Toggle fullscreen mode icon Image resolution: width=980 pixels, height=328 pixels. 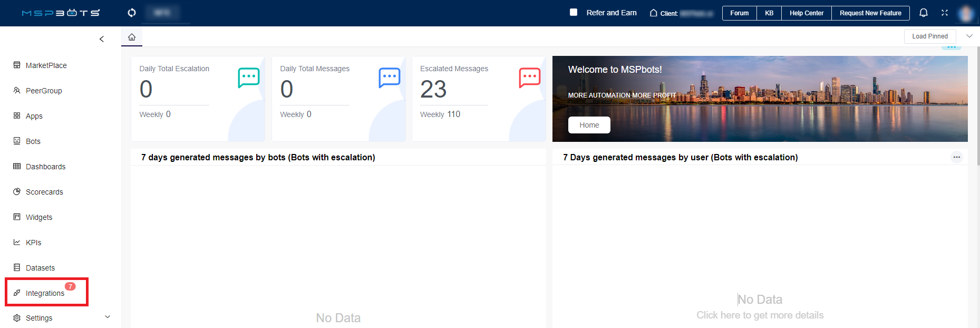(944, 13)
